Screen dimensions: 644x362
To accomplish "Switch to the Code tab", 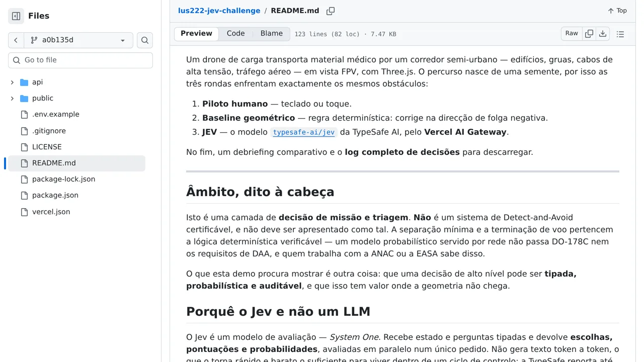I will (x=235, y=34).
